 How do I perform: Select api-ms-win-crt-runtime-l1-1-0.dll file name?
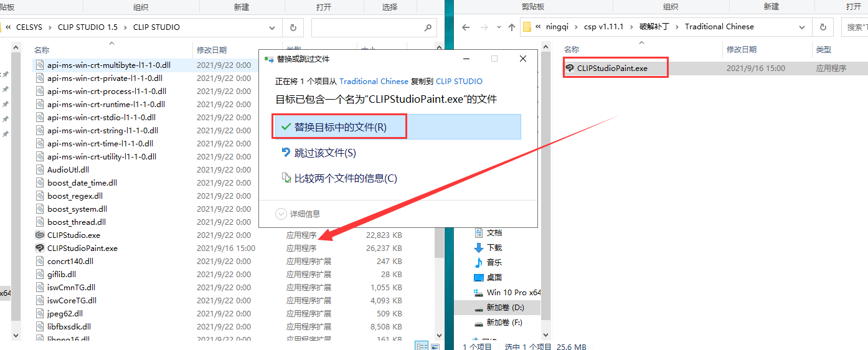click(x=106, y=104)
